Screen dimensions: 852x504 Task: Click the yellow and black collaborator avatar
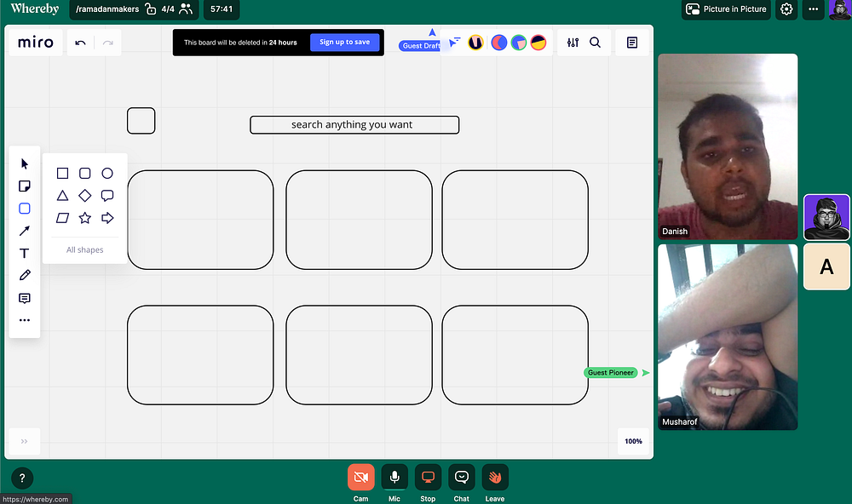pos(538,43)
